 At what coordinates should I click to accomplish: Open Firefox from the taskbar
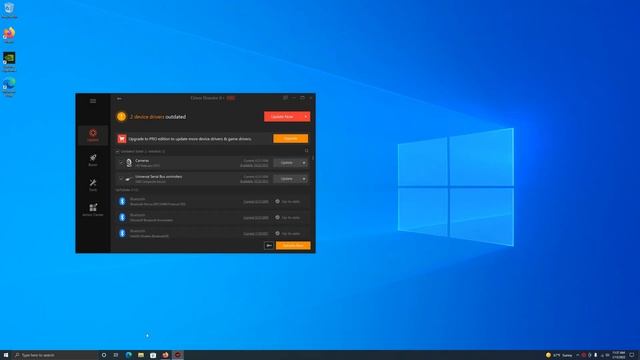165,355
